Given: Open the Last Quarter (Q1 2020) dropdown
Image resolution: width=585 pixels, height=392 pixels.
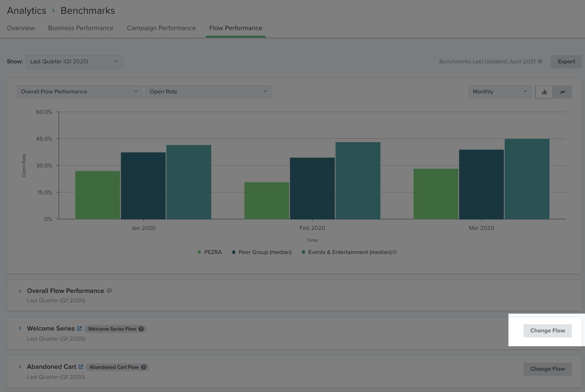Looking at the screenshot, I should click(x=74, y=61).
